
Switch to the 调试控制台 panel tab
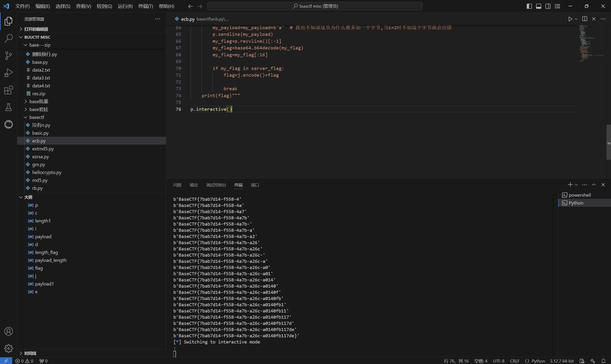tap(216, 185)
